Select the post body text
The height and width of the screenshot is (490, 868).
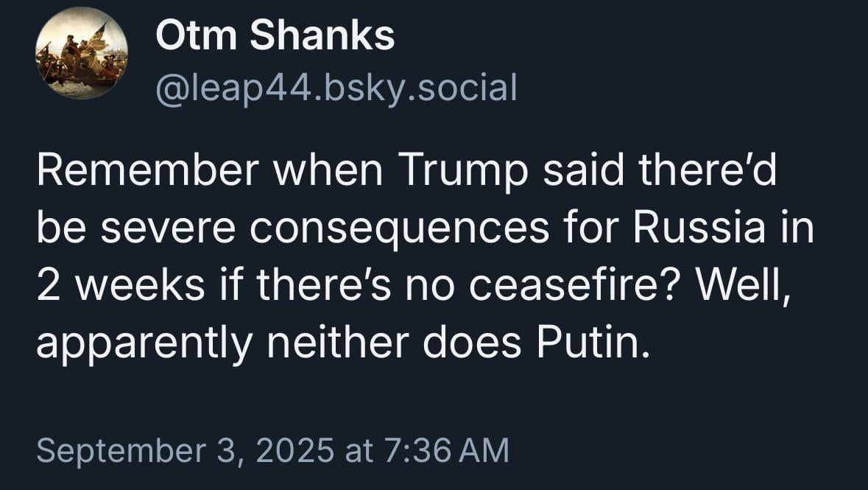pyautogui.click(x=425, y=256)
